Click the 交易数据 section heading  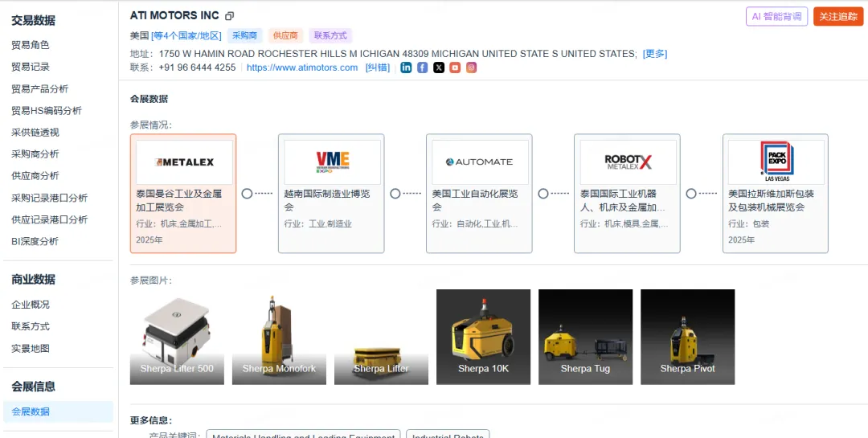pyautogui.click(x=33, y=20)
